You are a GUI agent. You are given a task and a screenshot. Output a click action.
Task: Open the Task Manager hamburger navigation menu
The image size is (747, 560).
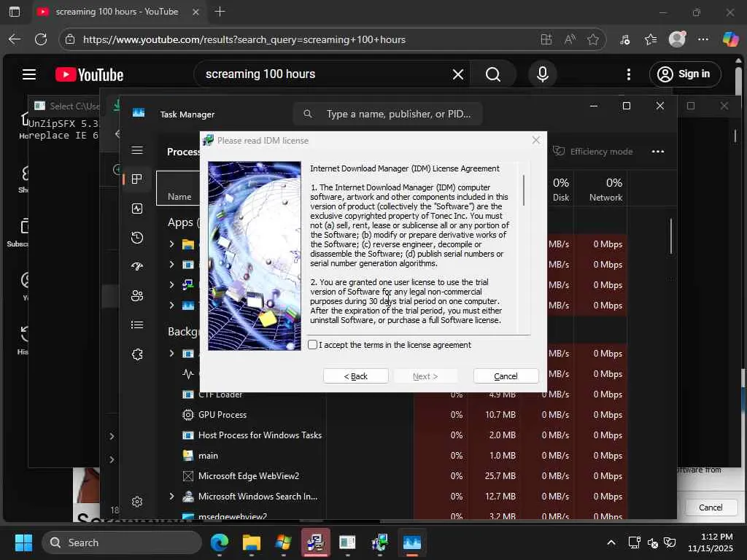(x=137, y=150)
